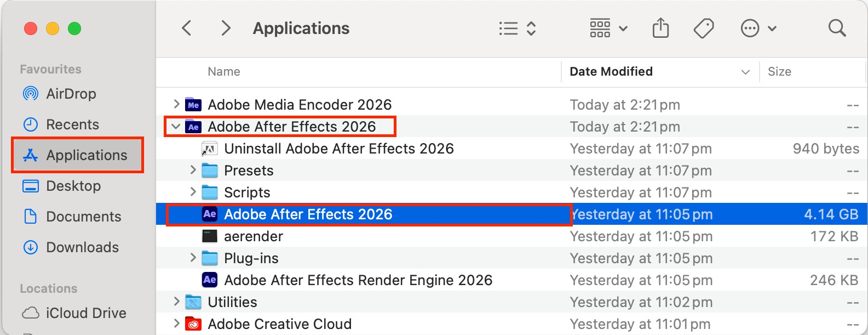Screen dimensions: 868x335
Task: Click the Adobe After Effects Render Engine icon
Action: pyautogui.click(x=209, y=280)
